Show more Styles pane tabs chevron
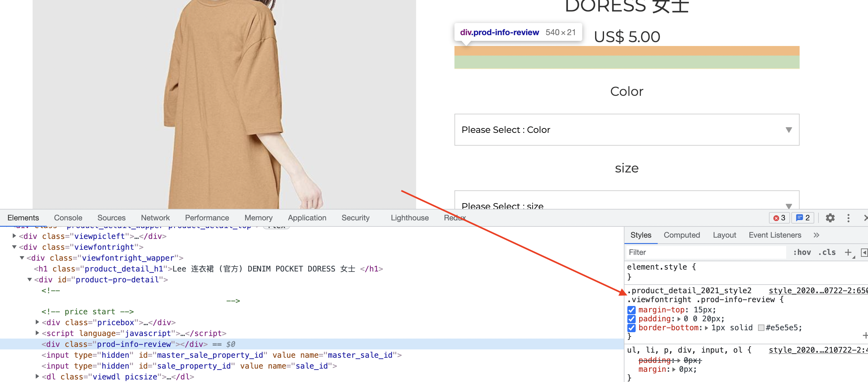868x382 pixels. tap(816, 235)
